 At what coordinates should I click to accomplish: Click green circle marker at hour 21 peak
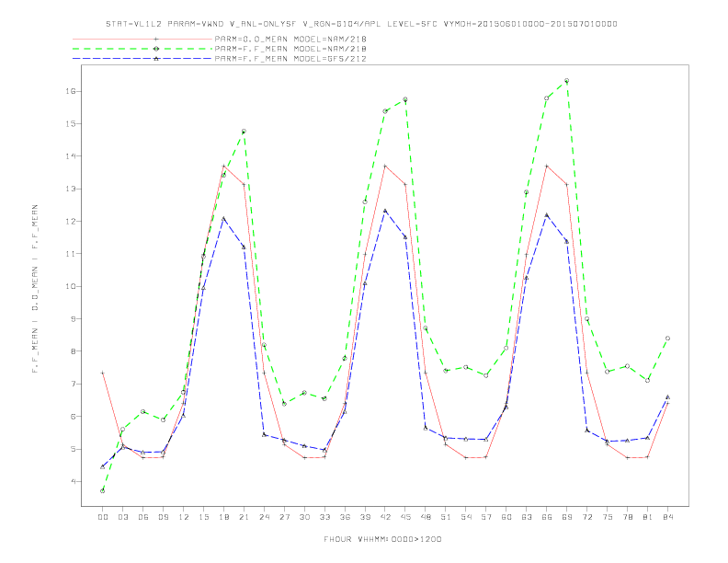[x=244, y=131]
